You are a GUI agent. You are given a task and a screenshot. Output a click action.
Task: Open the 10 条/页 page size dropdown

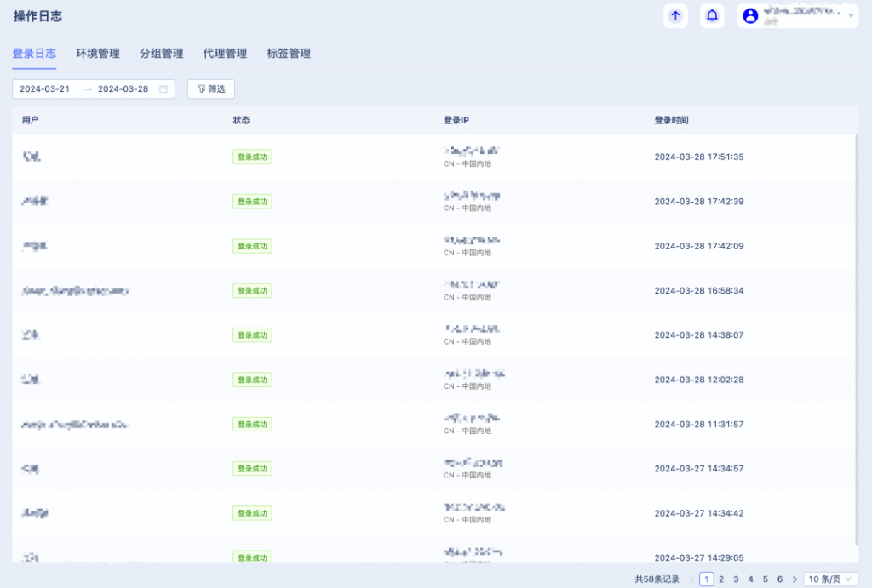[830, 579]
